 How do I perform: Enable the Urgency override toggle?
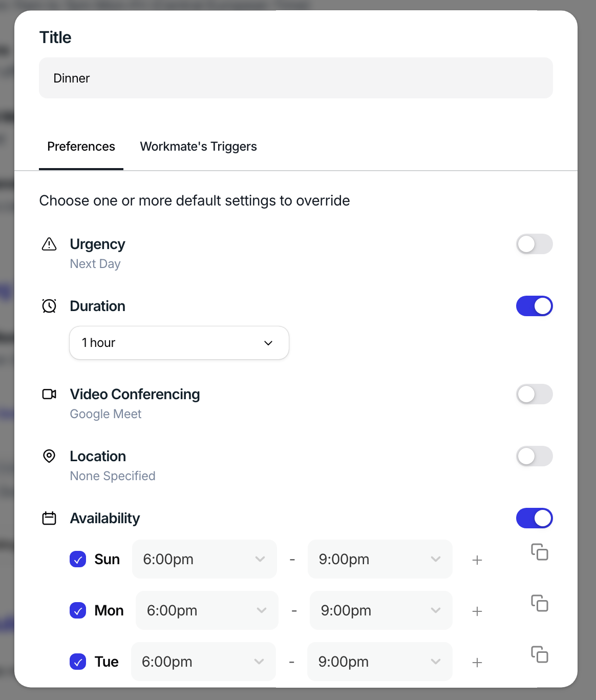tap(535, 244)
